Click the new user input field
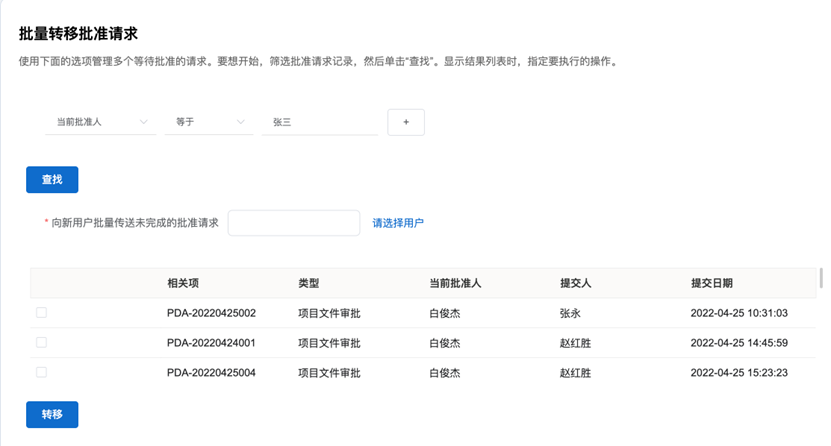The image size is (831, 446). (x=293, y=223)
